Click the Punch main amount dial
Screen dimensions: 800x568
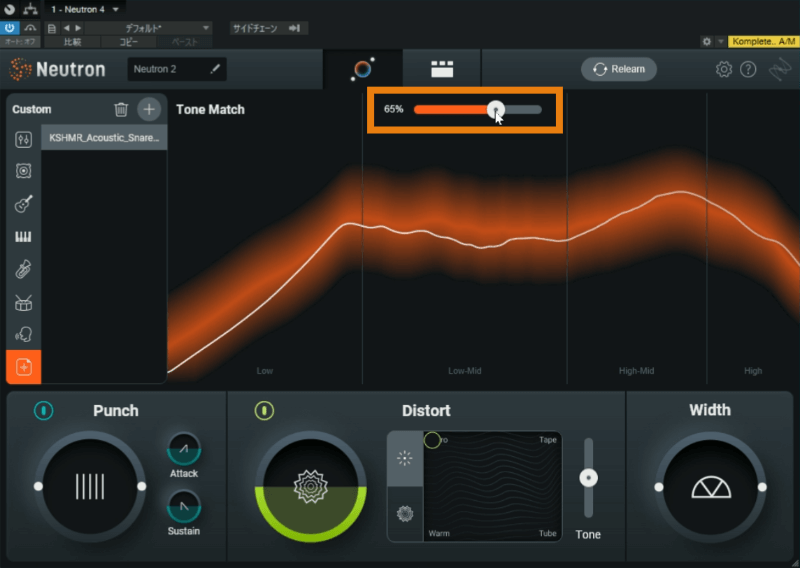point(90,486)
